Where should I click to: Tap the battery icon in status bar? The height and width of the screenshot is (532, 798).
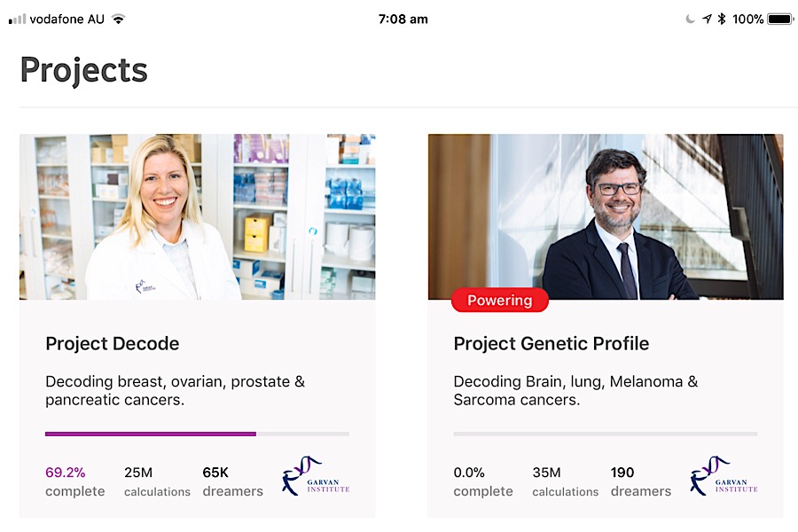tap(780, 19)
